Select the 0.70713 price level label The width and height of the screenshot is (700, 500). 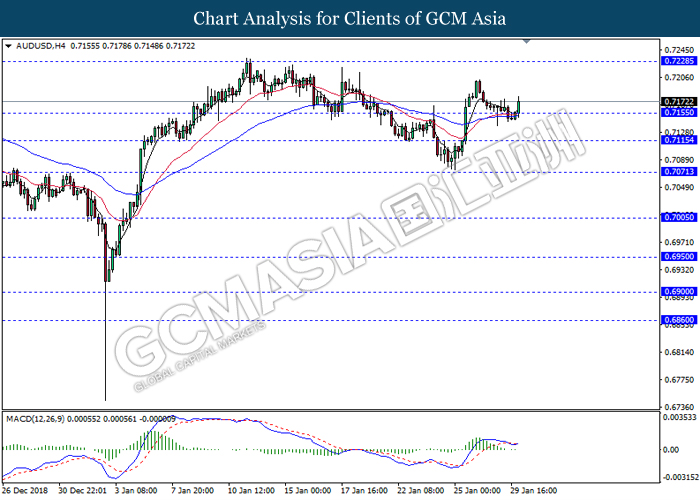click(679, 172)
